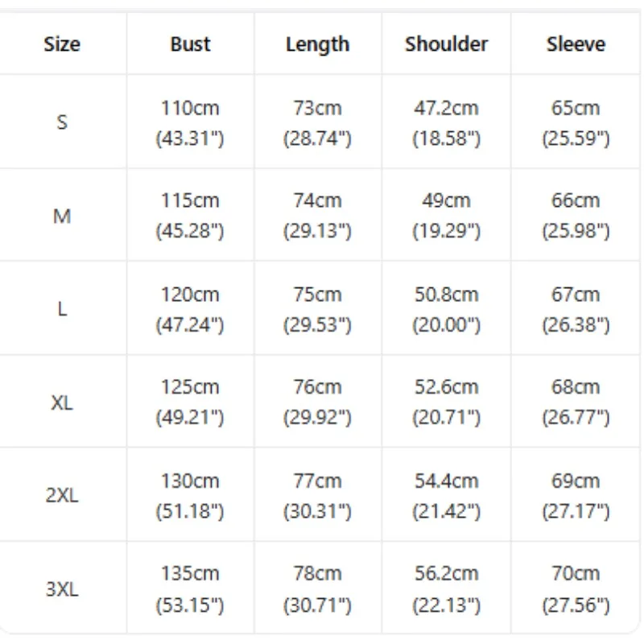The image size is (644, 644).
Task: Select the 2XL size row label
Action: pyautogui.click(x=62, y=495)
